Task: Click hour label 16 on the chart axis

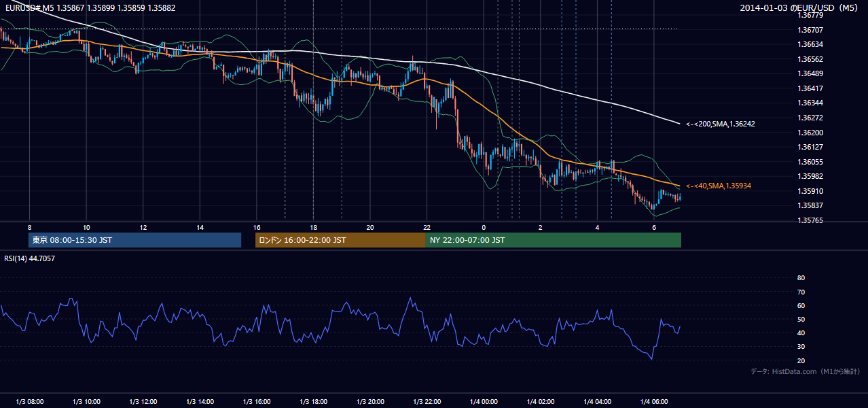Action: click(x=256, y=227)
